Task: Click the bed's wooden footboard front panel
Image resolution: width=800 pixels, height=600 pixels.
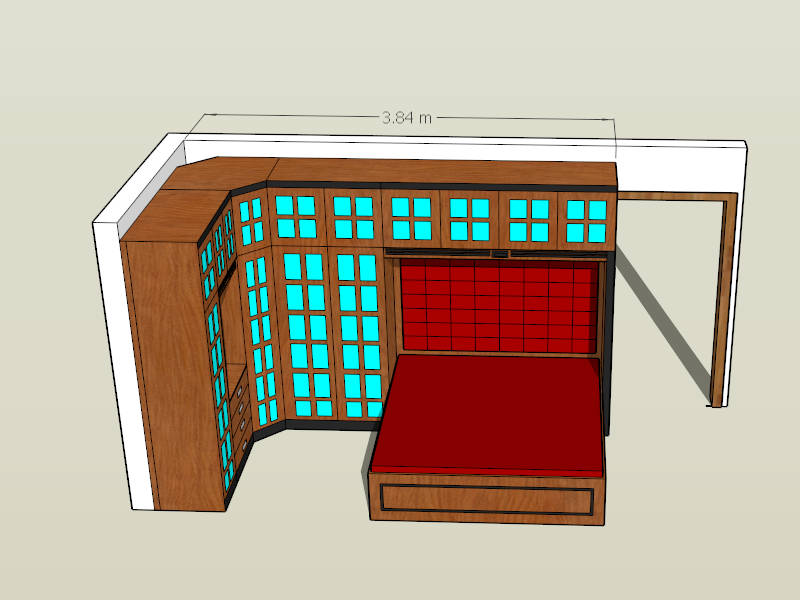Action: tap(487, 498)
